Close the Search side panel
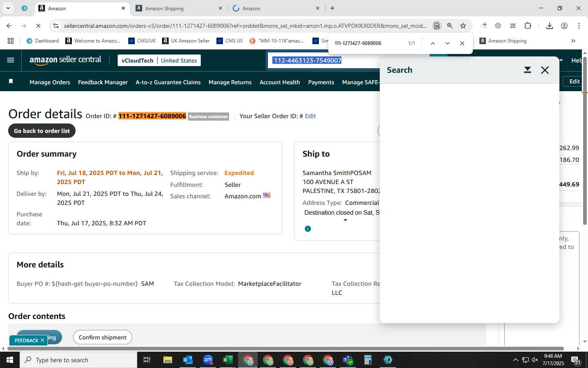This screenshot has height=368, width=588. pyautogui.click(x=545, y=70)
